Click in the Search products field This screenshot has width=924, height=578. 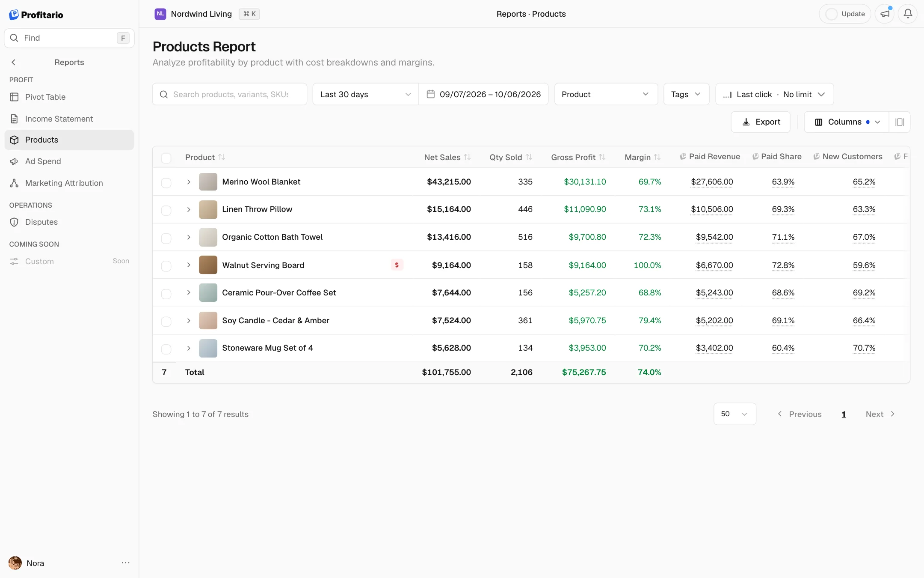(230, 94)
